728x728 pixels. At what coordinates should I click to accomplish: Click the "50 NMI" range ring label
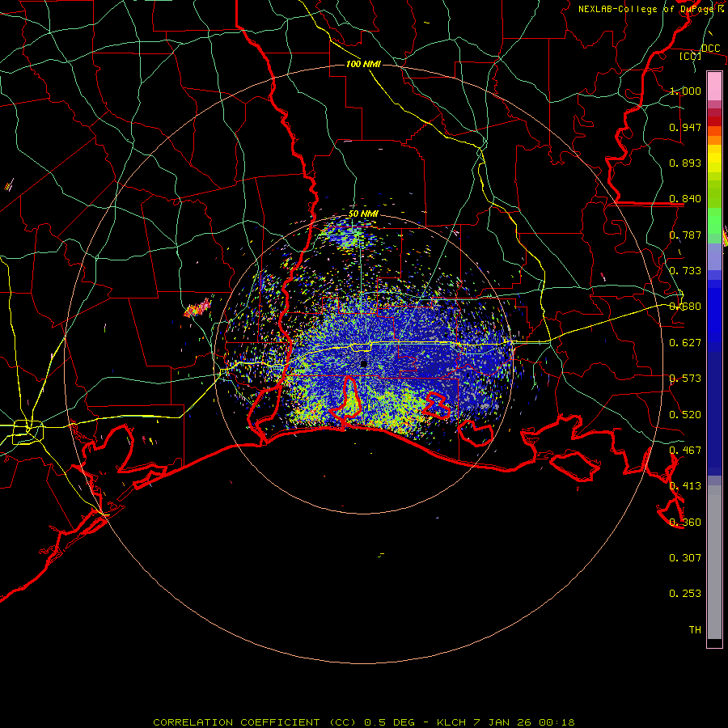coord(363,214)
